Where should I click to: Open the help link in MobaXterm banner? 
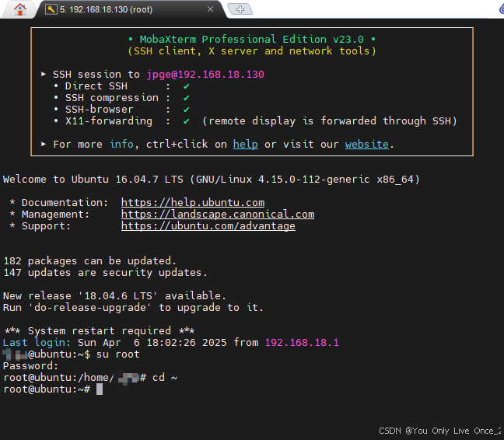pyautogui.click(x=246, y=145)
